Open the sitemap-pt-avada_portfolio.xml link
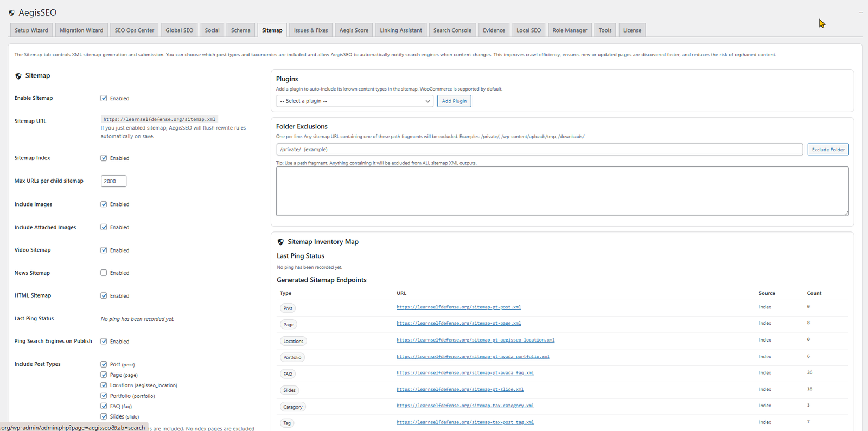 [x=473, y=357]
